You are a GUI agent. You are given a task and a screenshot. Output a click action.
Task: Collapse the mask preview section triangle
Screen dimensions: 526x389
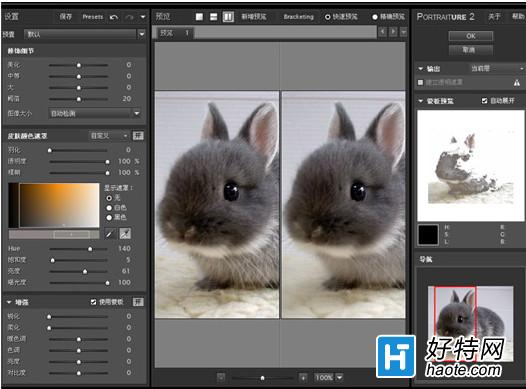click(x=421, y=101)
